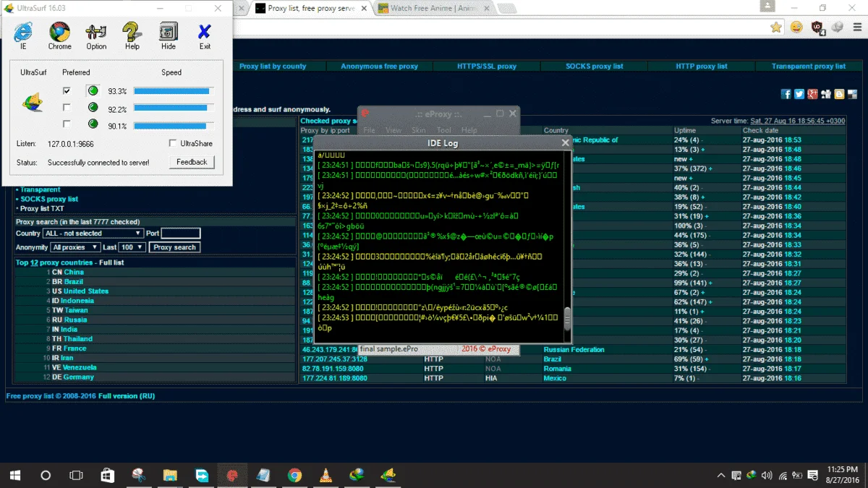Share page via Blogger icon

point(839,94)
